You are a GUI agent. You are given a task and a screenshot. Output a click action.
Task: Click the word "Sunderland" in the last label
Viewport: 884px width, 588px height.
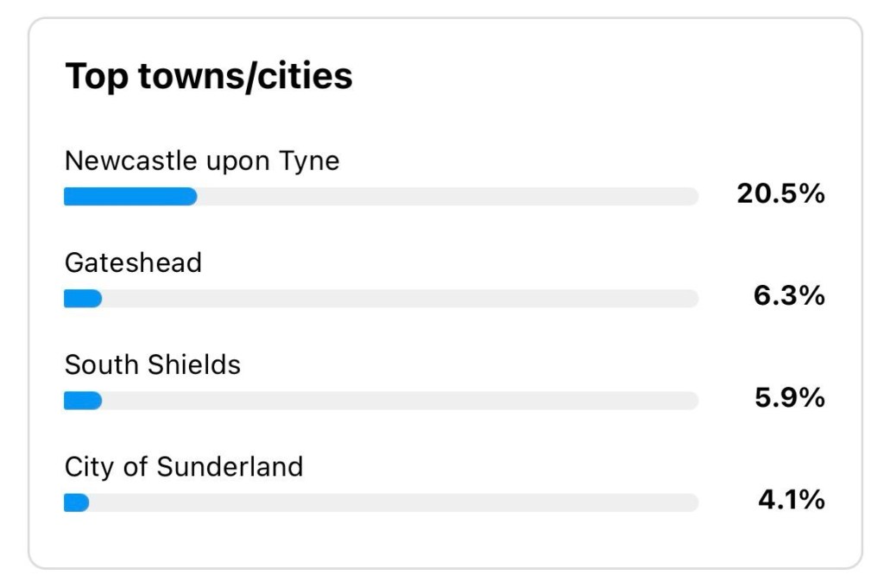pos(230,467)
